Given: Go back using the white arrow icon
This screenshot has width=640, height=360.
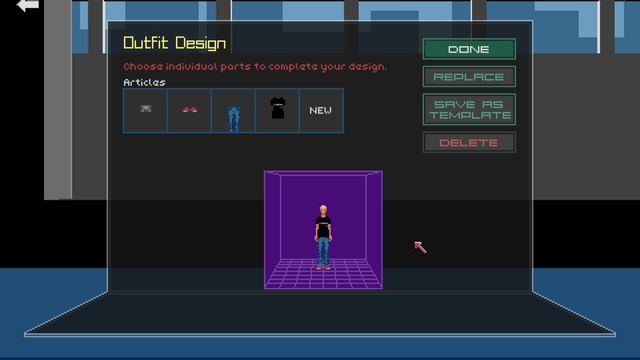Looking at the screenshot, I should [x=28, y=5].
